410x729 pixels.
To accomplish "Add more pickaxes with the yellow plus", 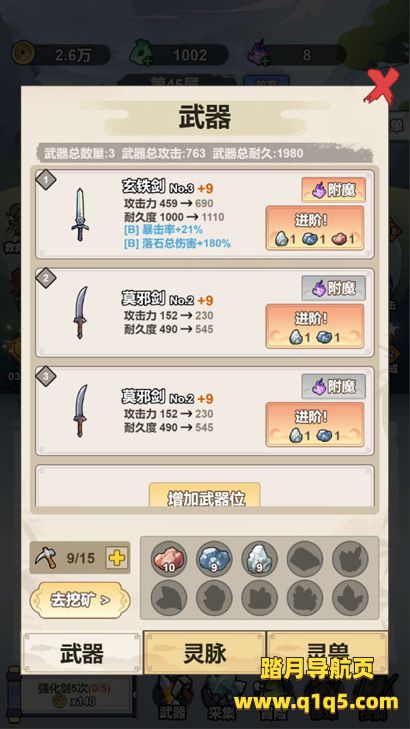I will pyautogui.click(x=117, y=557).
